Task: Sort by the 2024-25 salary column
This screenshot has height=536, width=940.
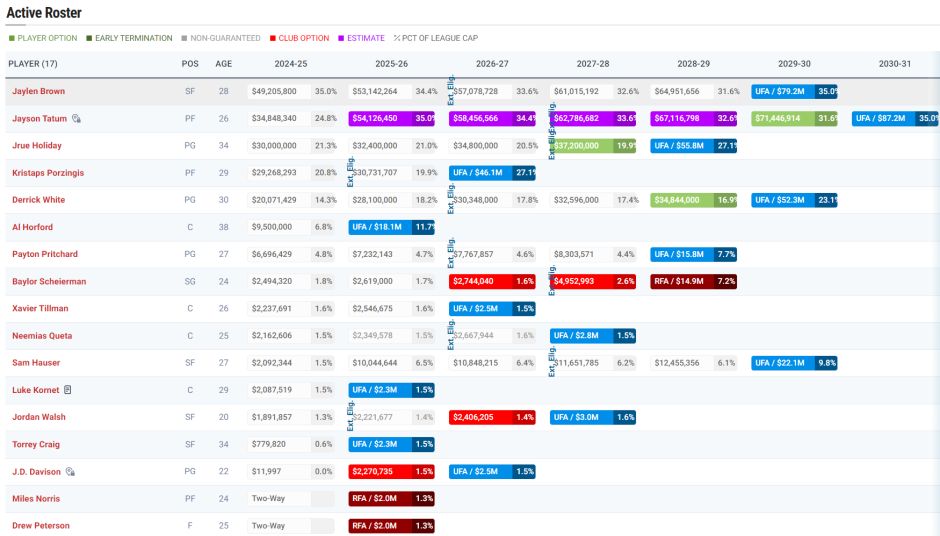Action: pos(291,63)
